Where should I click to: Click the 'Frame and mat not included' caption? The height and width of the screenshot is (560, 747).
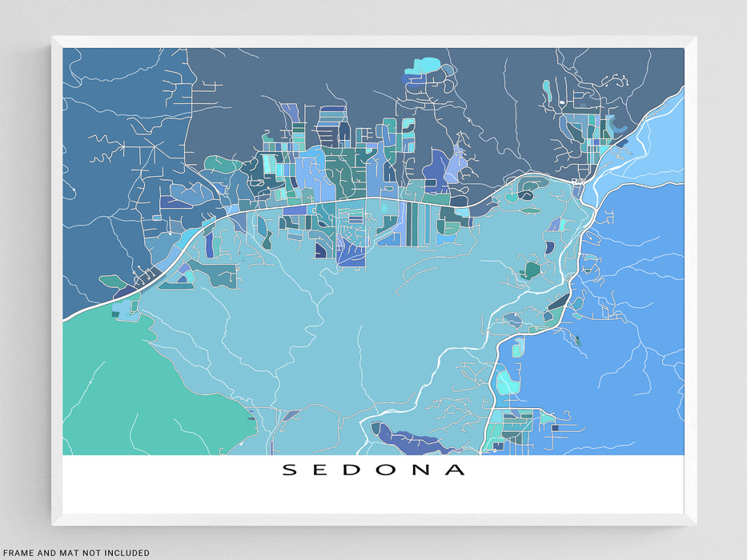75,553
